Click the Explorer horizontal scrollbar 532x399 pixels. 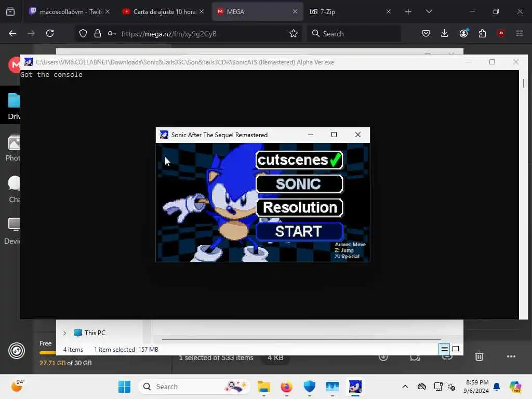[301, 339]
